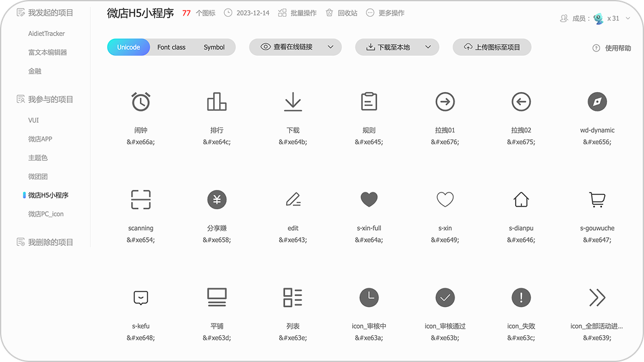Open the 主题色 project
This screenshot has width=644, height=362.
coord(38,158)
